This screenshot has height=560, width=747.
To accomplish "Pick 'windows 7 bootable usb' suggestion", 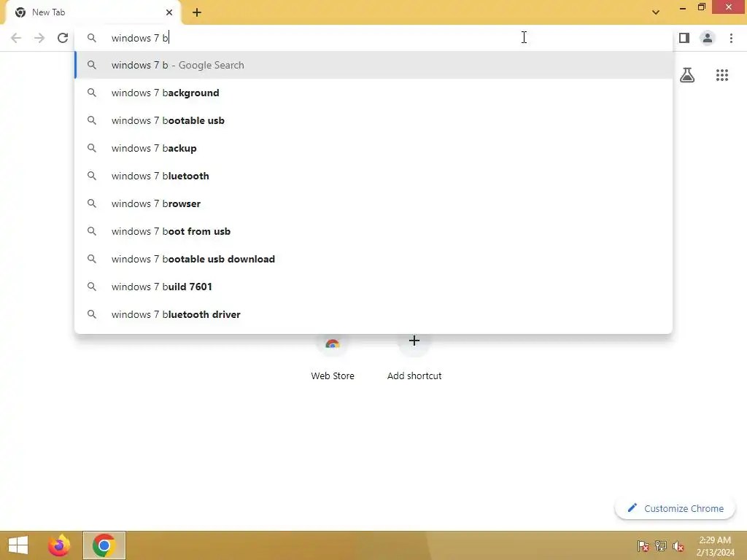I will point(373,120).
